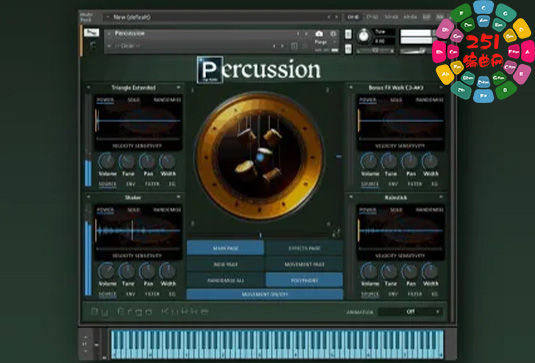Adjust Width knob of Rainstick
Viewport: 535px width, 363px height.
(430, 271)
